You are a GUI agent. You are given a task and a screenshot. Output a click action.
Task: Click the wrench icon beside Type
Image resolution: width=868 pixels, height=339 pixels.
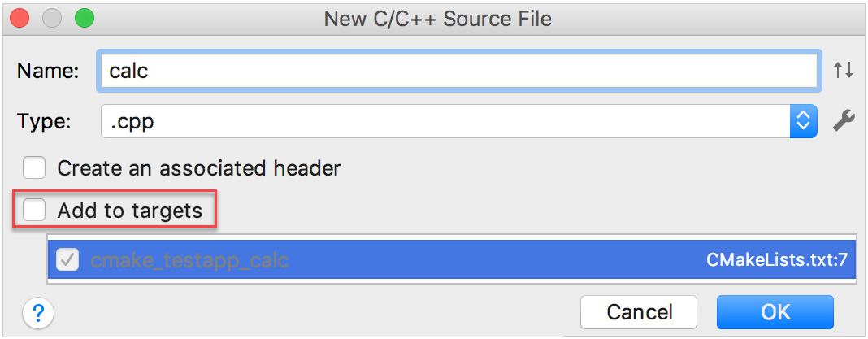pos(844,122)
